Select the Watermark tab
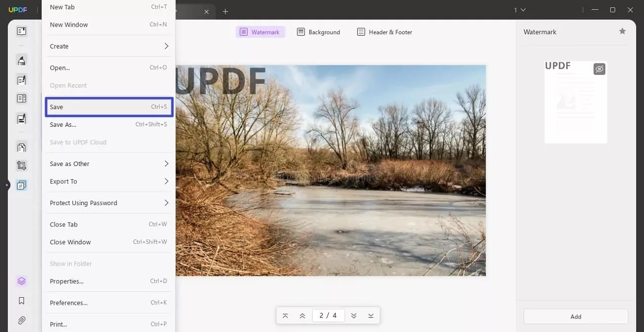The height and width of the screenshot is (332, 644). point(261,32)
